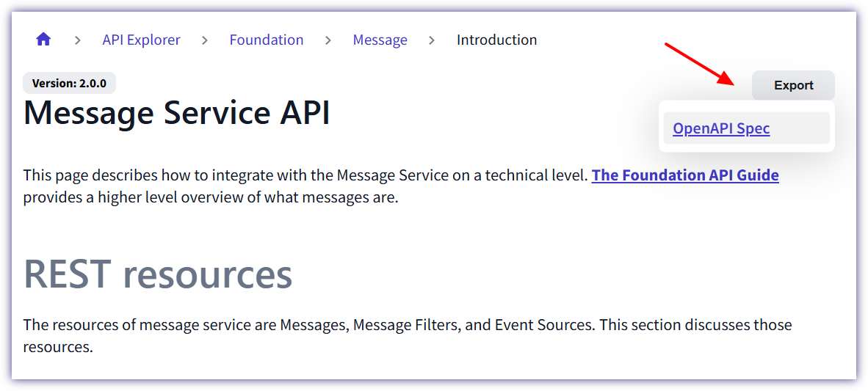
Task: Open API Explorer breadcrumb link
Action: pyautogui.click(x=141, y=40)
